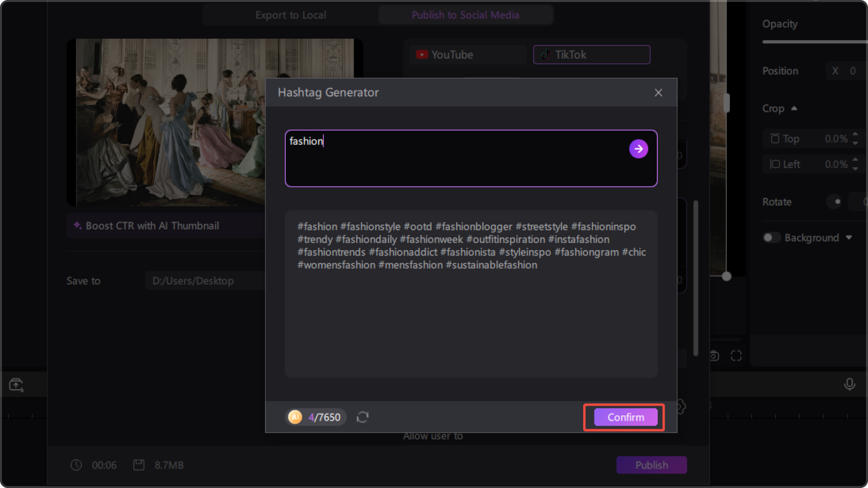The image size is (868, 488).
Task: Open the Background dropdown arrow
Action: point(849,238)
